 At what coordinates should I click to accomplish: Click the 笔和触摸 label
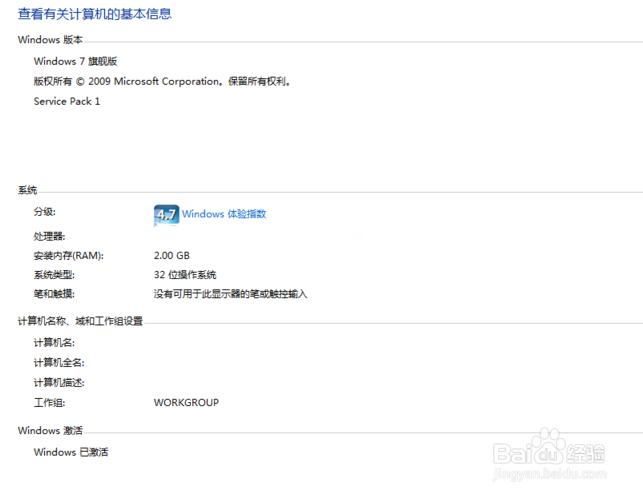pyautogui.click(x=54, y=294)
